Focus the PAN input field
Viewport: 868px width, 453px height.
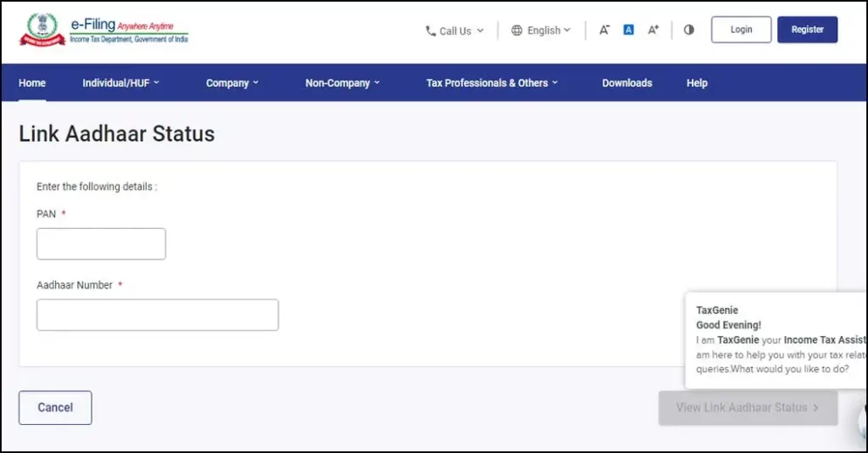[x=102, y=243]
